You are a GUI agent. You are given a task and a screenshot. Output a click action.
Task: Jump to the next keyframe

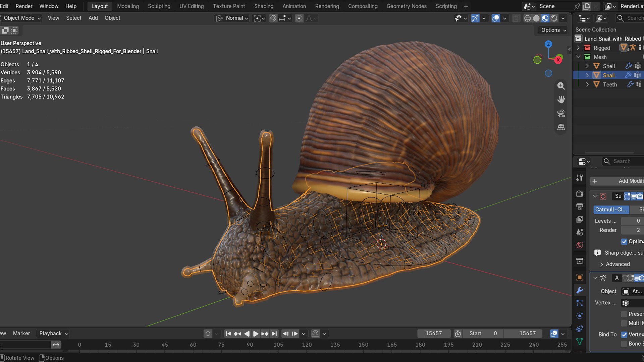tap(265, 334)
